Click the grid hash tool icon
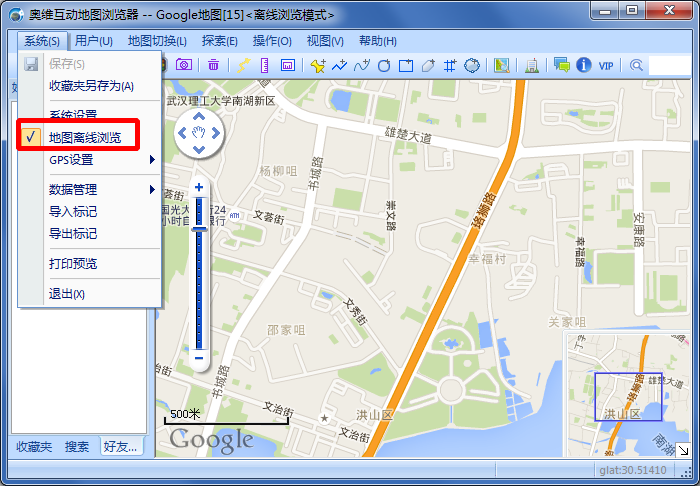The width and height of the screenshot is (700, 486). tap(450, 66)
